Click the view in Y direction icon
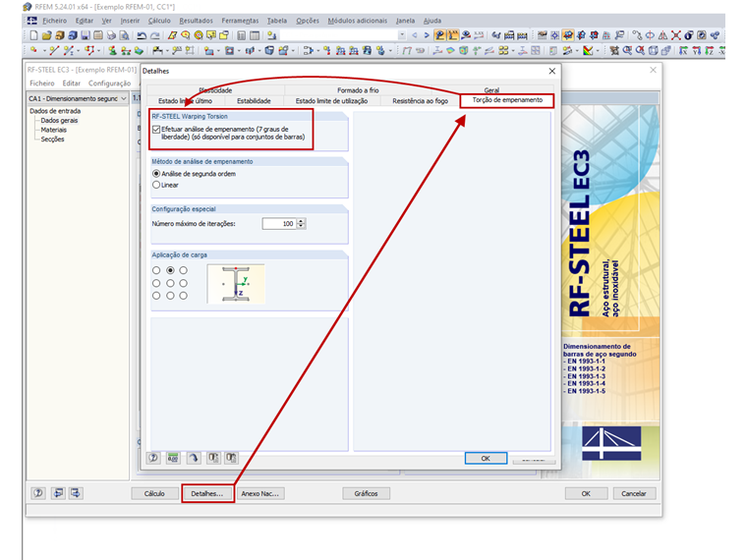 (x=697, y=50)
